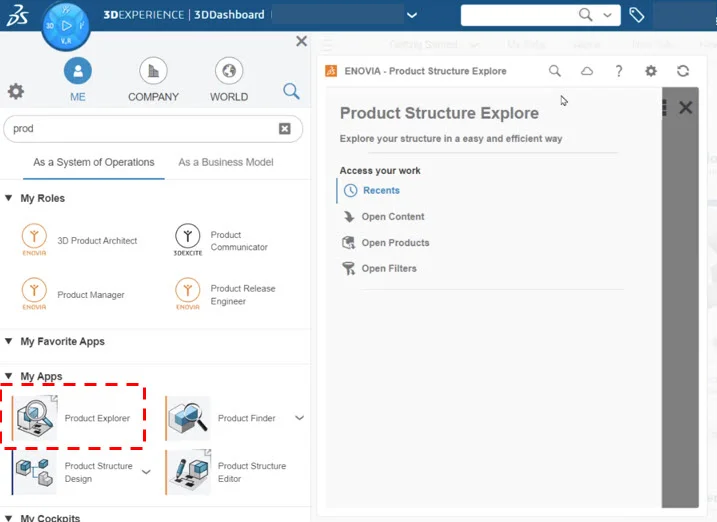Open the widget help question mark

click(619, 71)
